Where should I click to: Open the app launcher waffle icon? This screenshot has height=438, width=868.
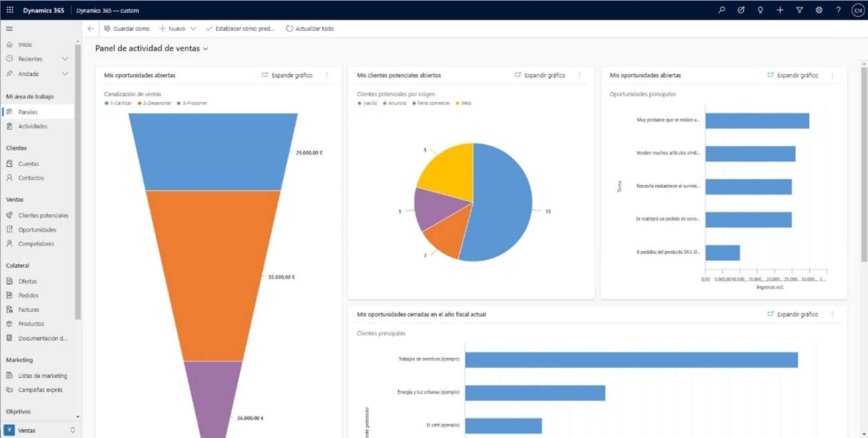pos(9,10)
